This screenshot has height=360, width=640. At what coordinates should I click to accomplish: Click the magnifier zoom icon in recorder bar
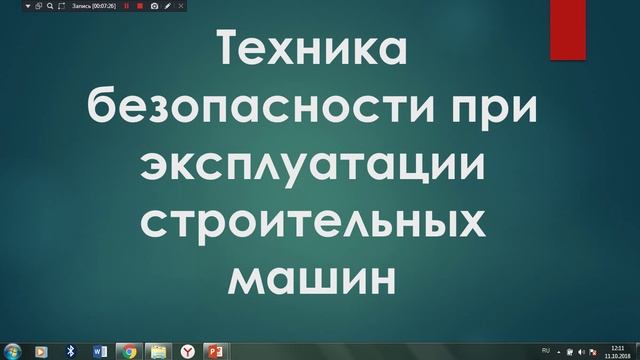(50, 6)
